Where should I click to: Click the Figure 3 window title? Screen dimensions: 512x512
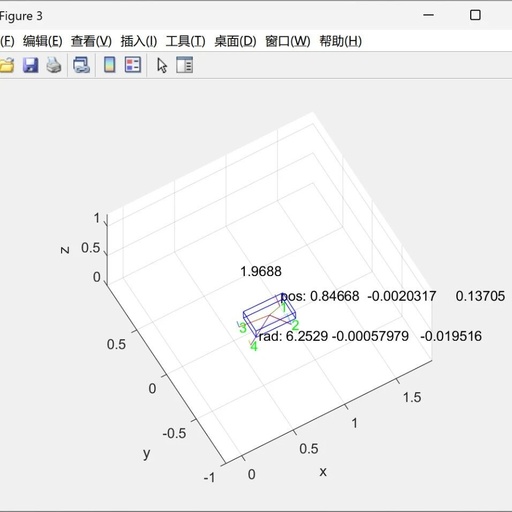21,16
